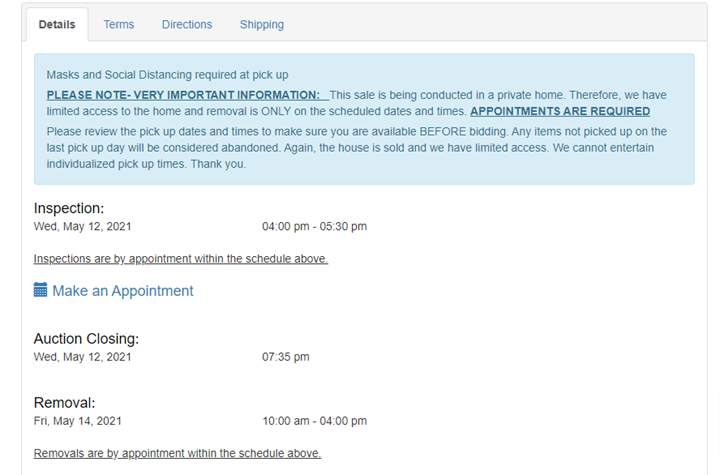Image resolution: width=720 pixels, height=475 pixels.
Task: Click the inspection time 04:00 pm - 05:30 pm
Action: click(314, 227)
